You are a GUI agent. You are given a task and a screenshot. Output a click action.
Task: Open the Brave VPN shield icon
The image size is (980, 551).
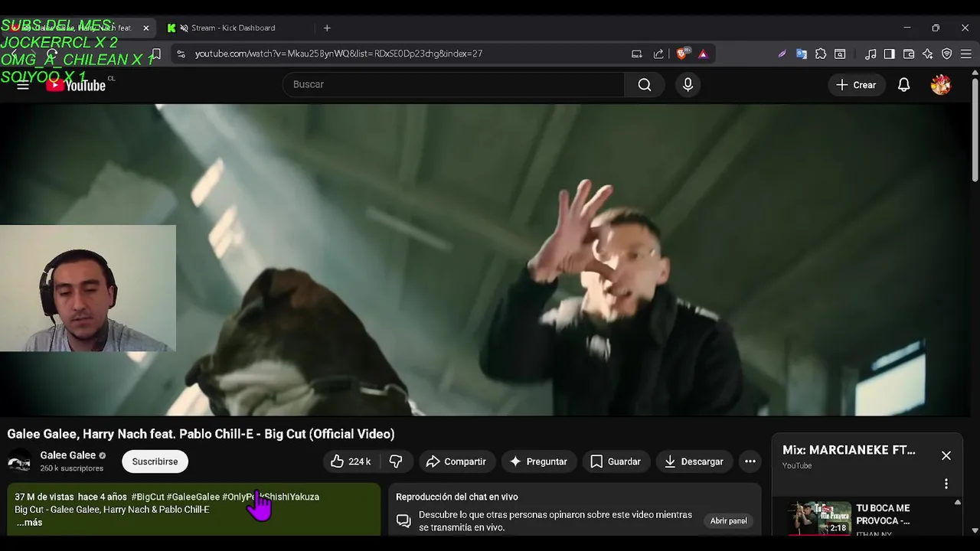947,54
